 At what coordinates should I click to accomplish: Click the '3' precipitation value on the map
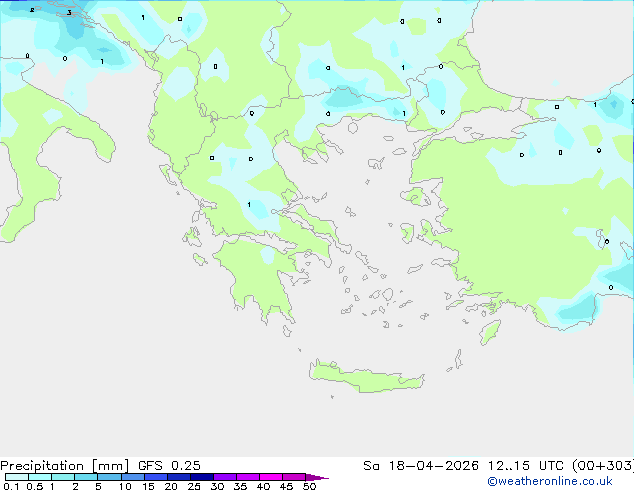tap(69, 13)
